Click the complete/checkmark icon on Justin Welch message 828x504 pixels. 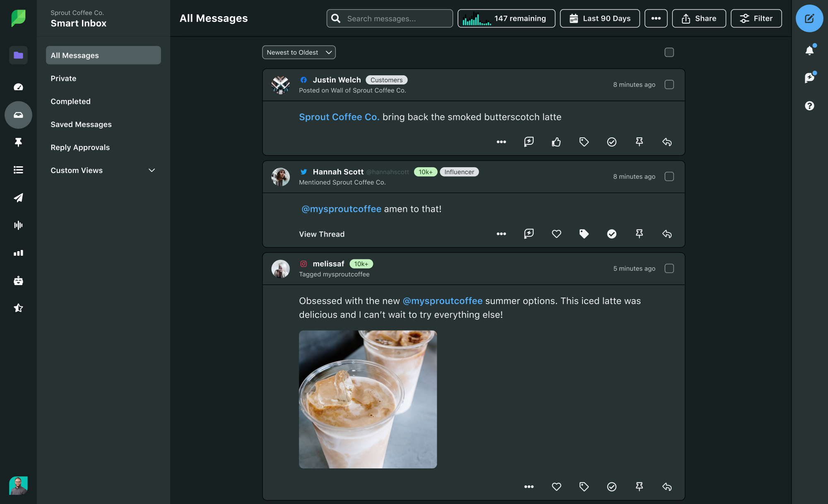611,141
